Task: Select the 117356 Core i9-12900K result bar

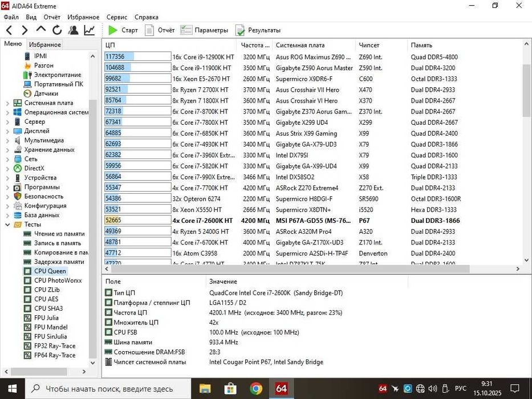Action: (138, 56)
